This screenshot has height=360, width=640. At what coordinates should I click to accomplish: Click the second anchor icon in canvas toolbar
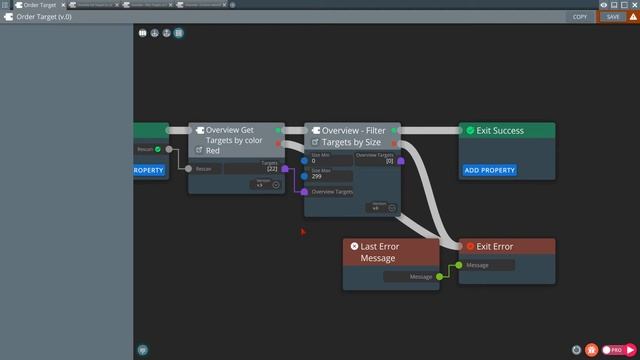click(167, 33)
